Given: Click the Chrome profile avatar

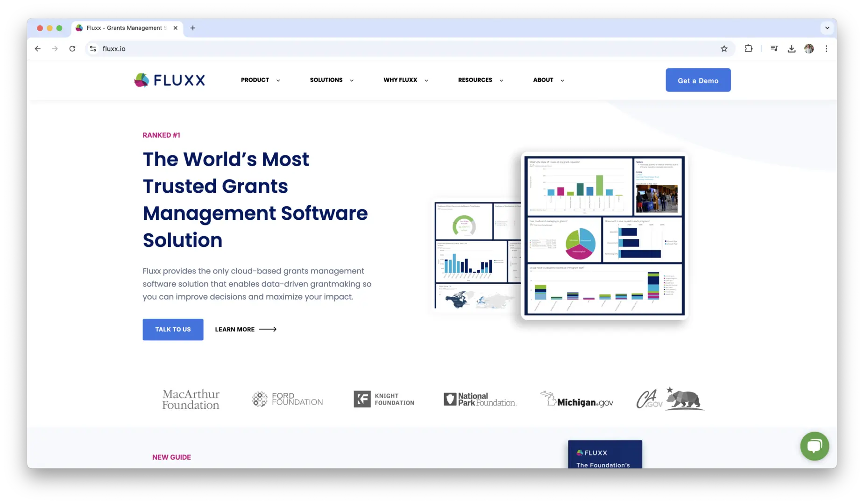Looking at the screenshot, I should (809, 49).
